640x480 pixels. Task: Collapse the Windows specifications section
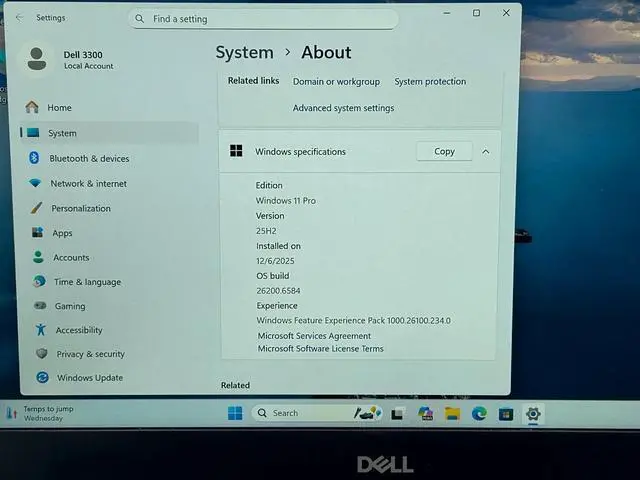[486, 152]
